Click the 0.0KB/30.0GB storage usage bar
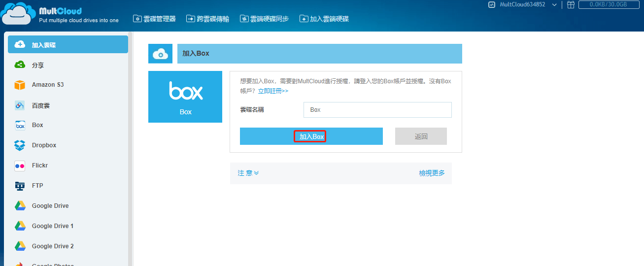 click(609, 4)
